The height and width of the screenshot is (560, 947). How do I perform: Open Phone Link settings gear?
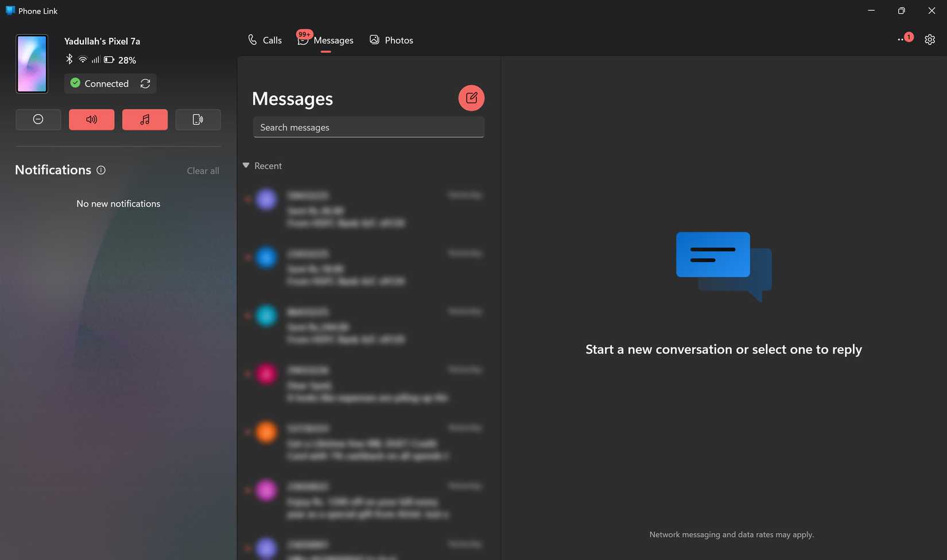[930, 39]
